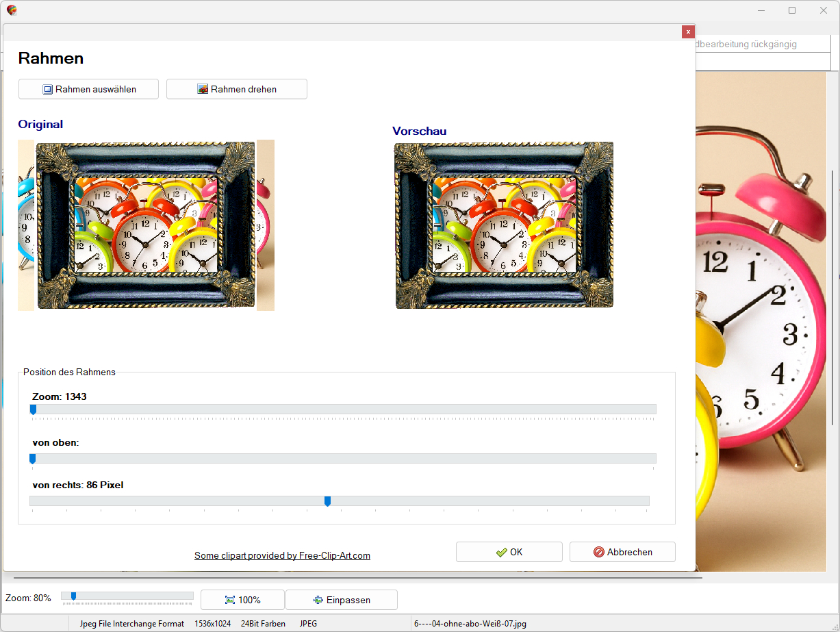Confirm the frame with the OK button
The width and height of the screenshot is (840, 632).
point(509,552)
